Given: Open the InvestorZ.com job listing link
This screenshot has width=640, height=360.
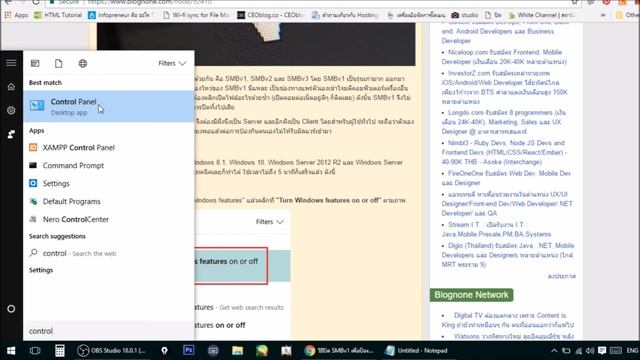Looking at the screenshot, I should click(x=504, y=87).
